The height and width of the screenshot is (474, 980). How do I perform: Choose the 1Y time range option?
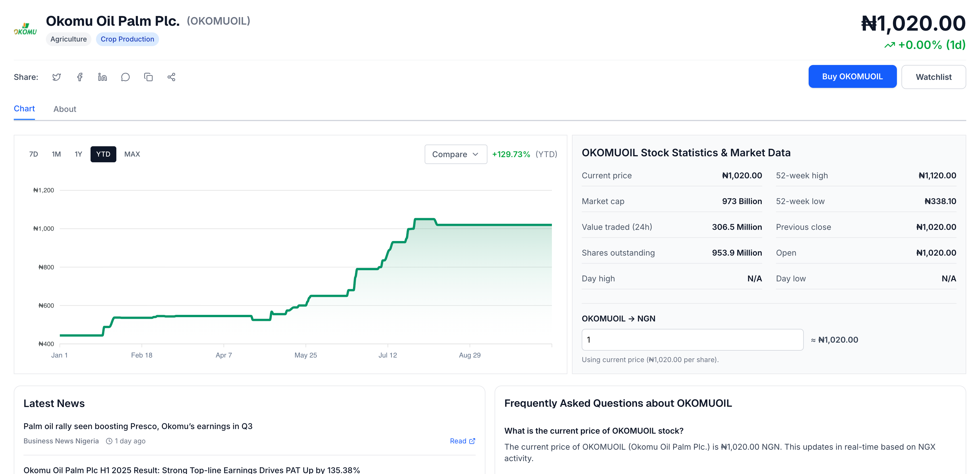78,154
